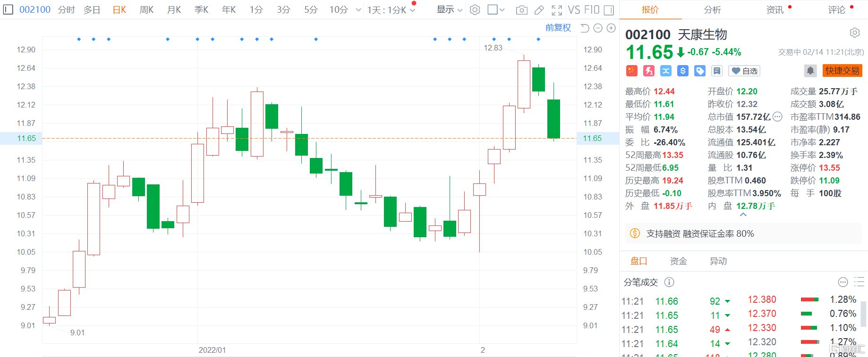Click the note/bookmark icon

point(717,71)
